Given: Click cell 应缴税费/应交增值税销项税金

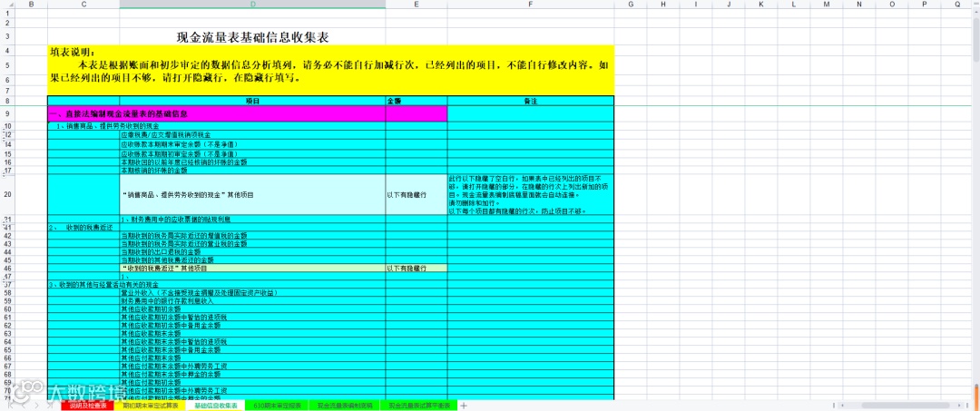Looking at the screenshot, I should tap(252, 135).
